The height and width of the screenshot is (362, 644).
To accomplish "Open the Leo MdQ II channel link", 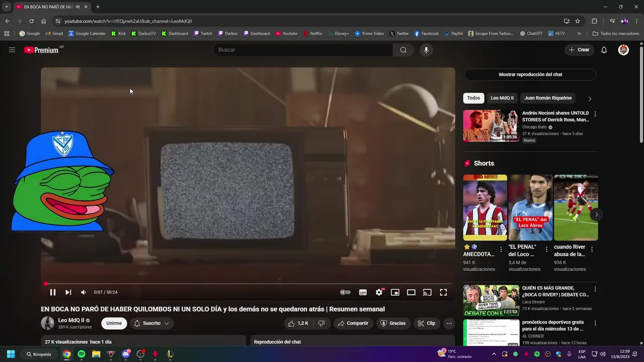I will coord(71,320).
